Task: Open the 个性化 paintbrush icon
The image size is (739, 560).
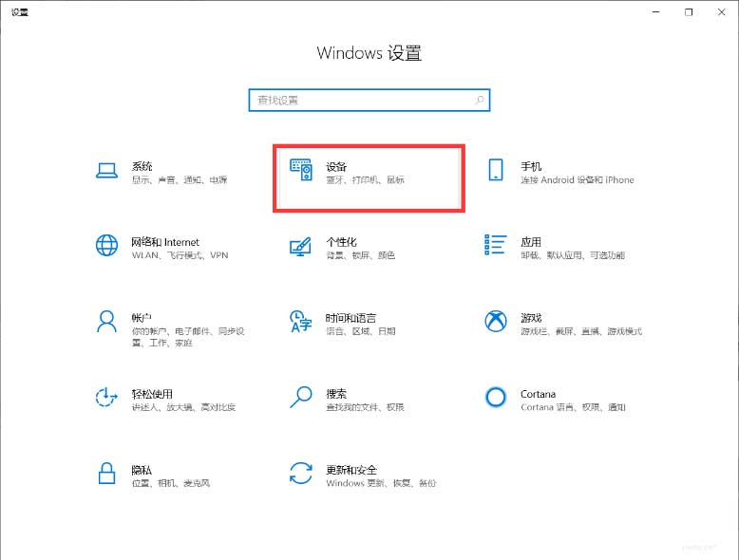Action: tap(301, 246)
